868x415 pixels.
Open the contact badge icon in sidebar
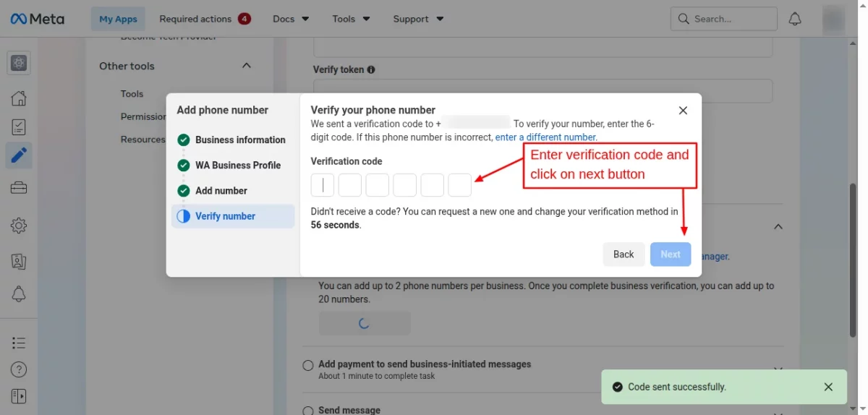pos(19,261)
